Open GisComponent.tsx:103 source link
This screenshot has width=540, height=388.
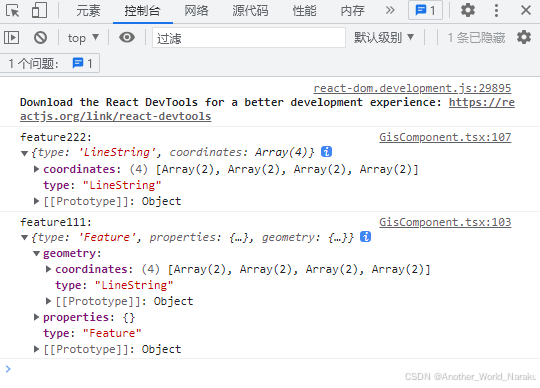[x=445, y=222]
